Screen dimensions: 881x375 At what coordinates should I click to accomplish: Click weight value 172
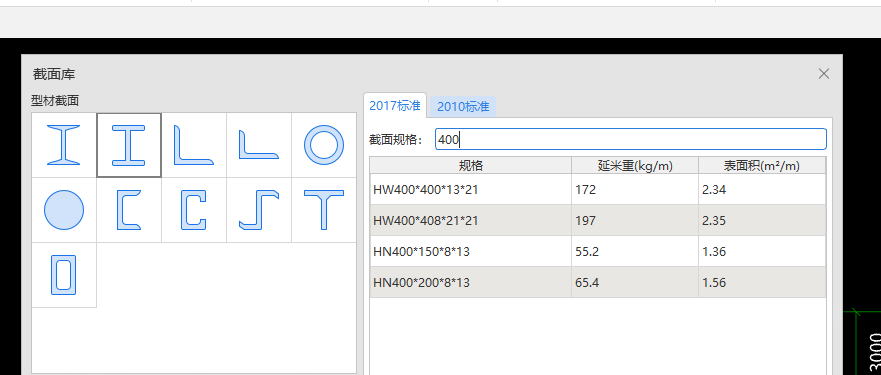click(x=585, y=190)
